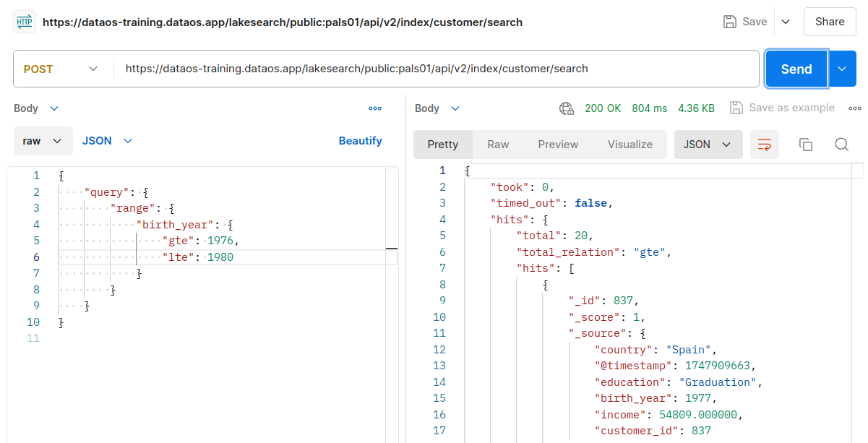Click the "took" key in the response
868x443 pixels.
[510, 187]
